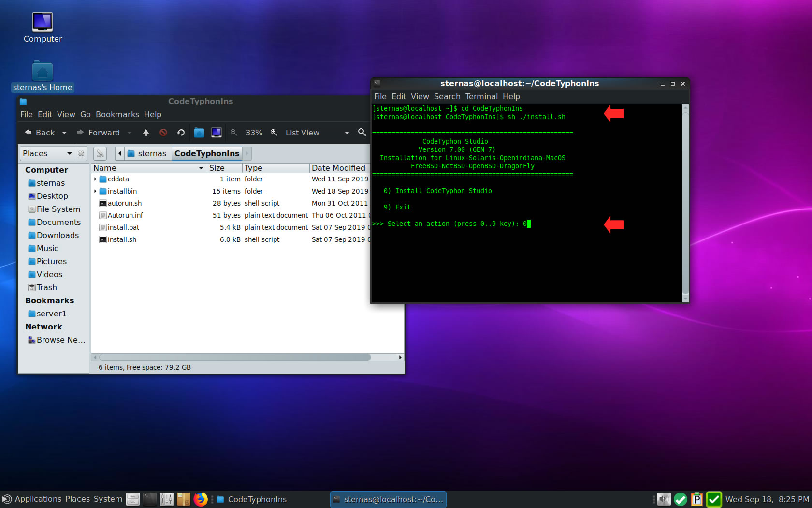
Task: Click the green checkmark update tray icon
Action: coord(681,499)
